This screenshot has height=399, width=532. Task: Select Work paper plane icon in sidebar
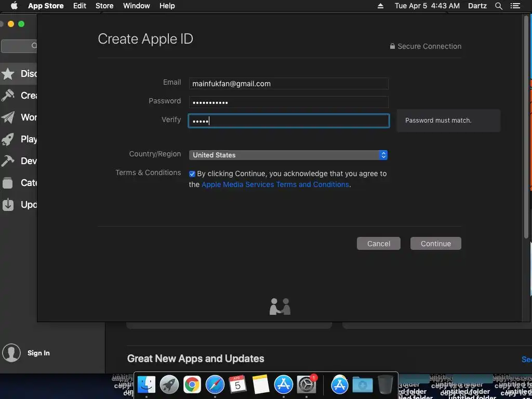(x=8, y=117)
